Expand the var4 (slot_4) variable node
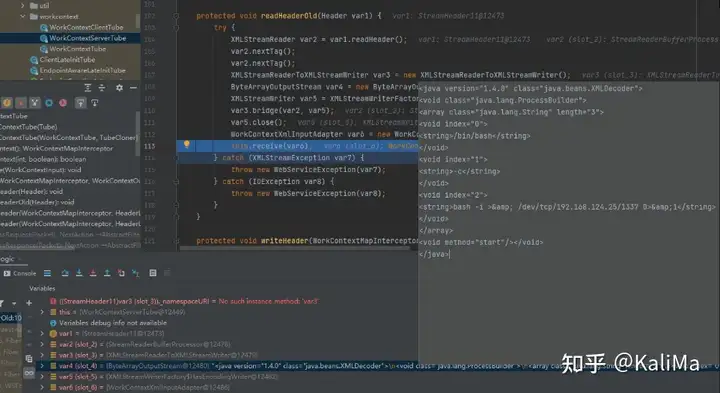 (x=42, y=366)
